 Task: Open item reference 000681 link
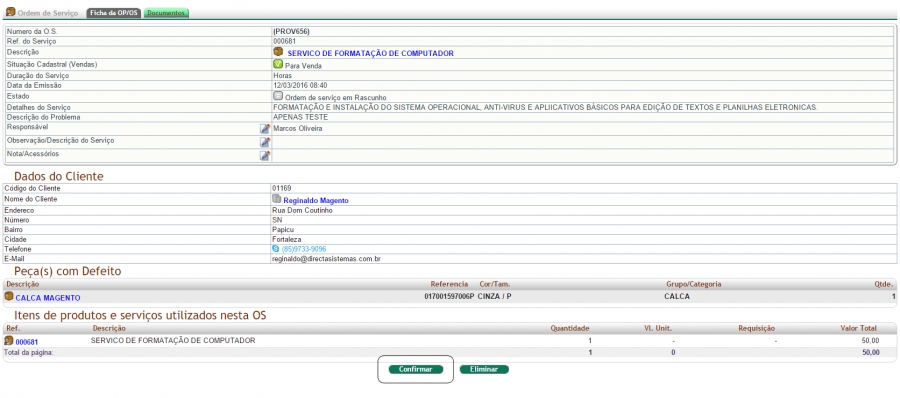pos(27,342)
